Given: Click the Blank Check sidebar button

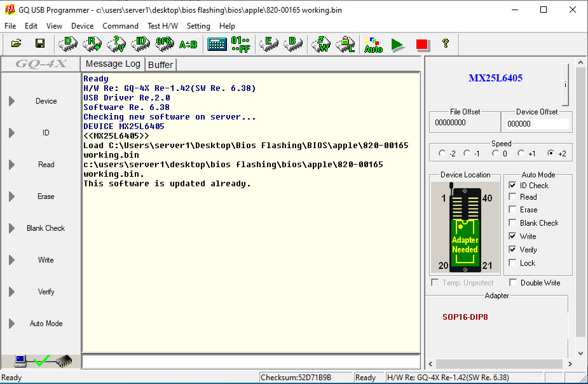Looking at the screenshot, I should tap(46, 228).
